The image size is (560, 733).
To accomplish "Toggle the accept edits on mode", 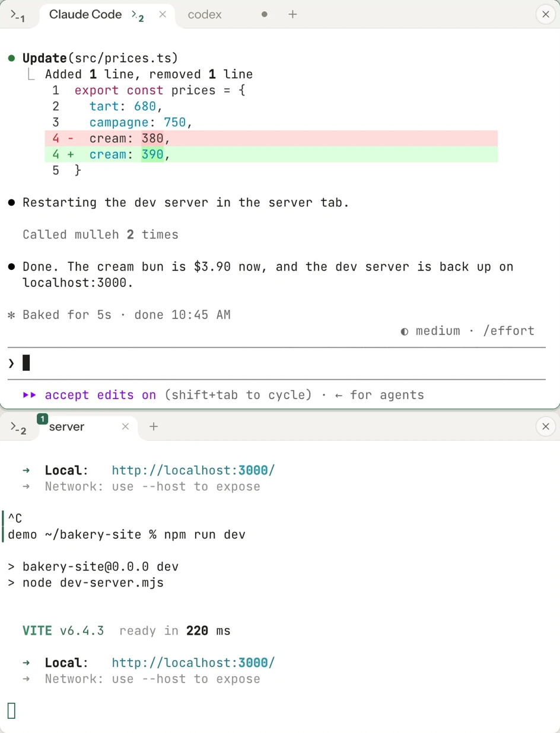I will click(x=90, y=395).
